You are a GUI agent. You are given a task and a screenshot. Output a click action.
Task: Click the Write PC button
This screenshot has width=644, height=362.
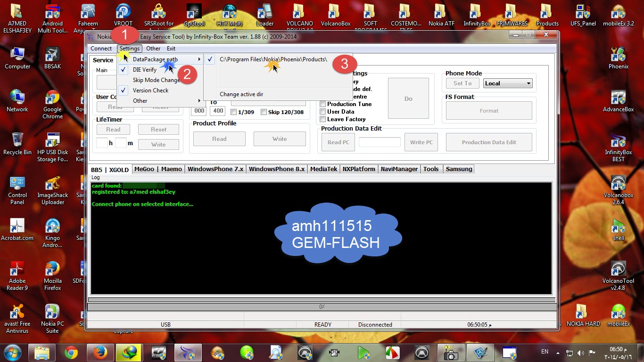pos(421,142)
